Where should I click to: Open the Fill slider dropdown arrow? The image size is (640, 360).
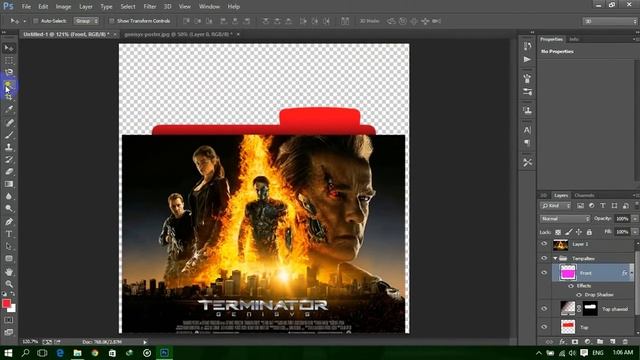point(635,232)
